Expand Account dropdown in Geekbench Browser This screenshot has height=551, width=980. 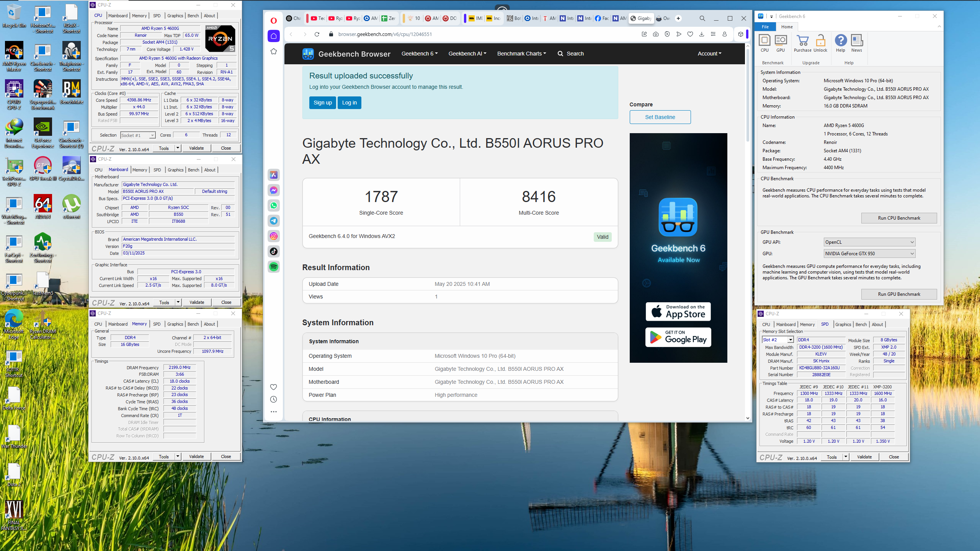tap(709, 54)
